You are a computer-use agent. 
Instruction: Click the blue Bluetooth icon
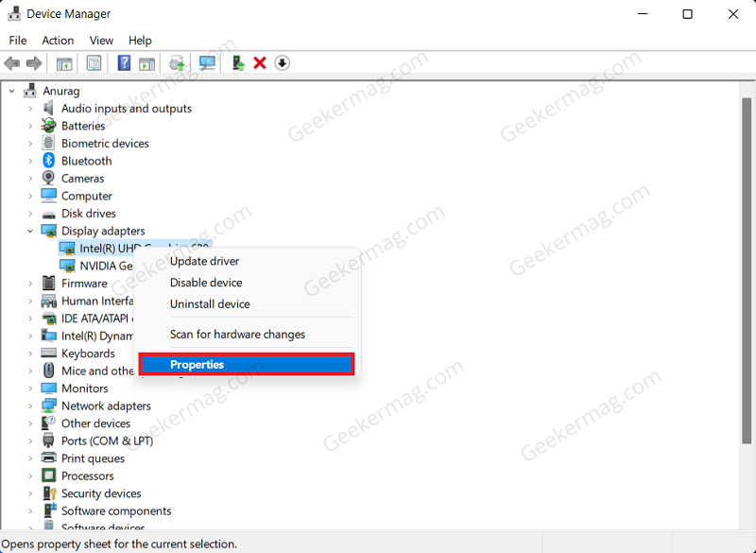click(48, 161)
